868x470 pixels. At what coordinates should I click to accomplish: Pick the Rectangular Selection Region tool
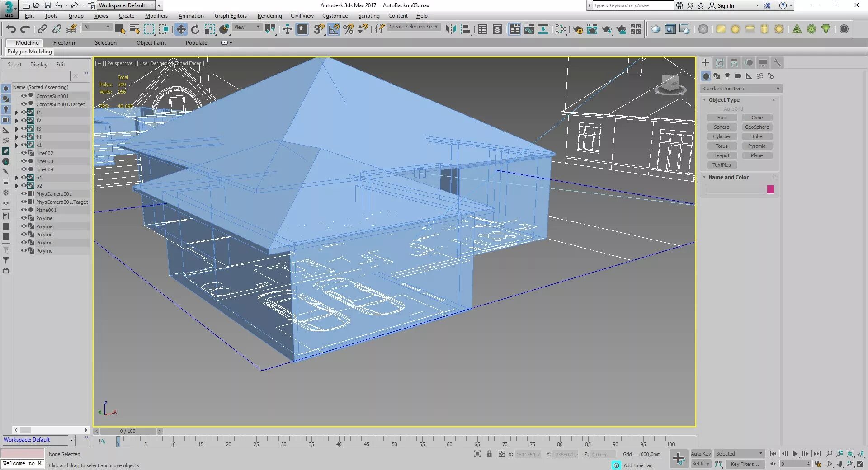[149, 29]
